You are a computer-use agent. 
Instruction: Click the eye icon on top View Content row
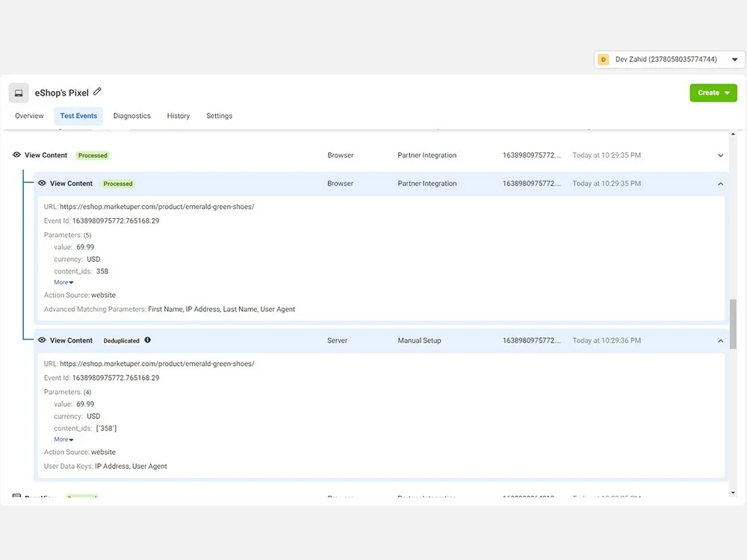[x=16, y=155]
